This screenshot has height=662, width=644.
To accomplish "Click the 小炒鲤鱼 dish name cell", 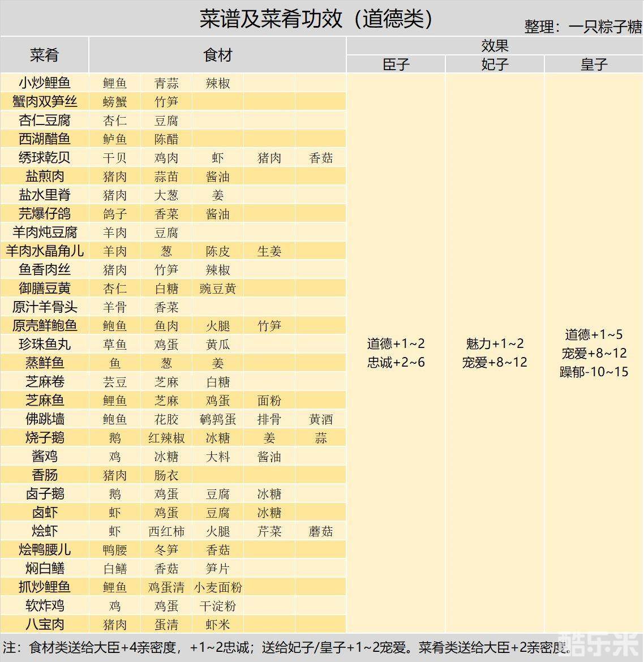I will 44,83.
